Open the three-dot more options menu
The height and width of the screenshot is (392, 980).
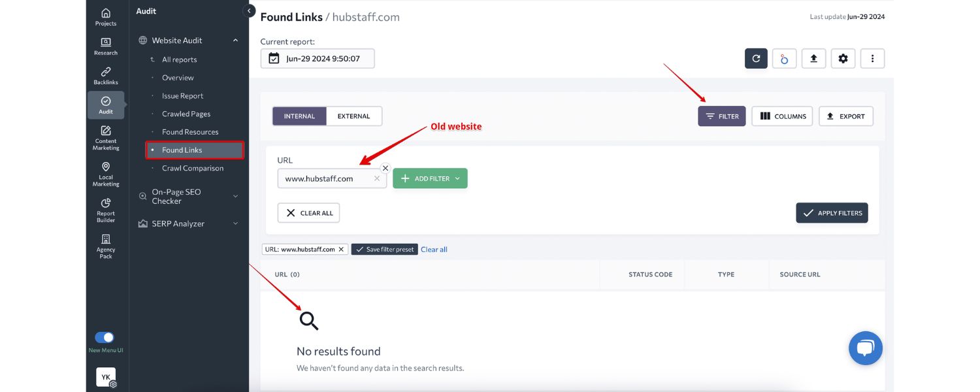872,58
